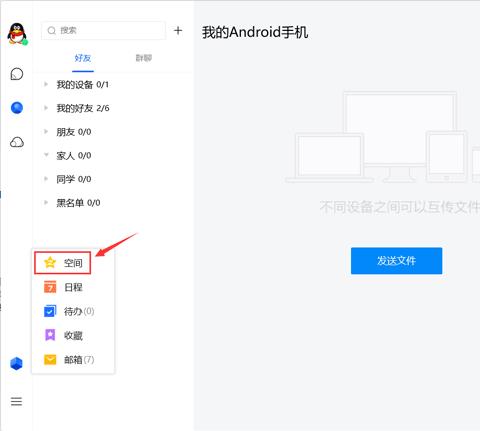Expand the 同学 group
The image size is (480, 431).
coord(113,179)
